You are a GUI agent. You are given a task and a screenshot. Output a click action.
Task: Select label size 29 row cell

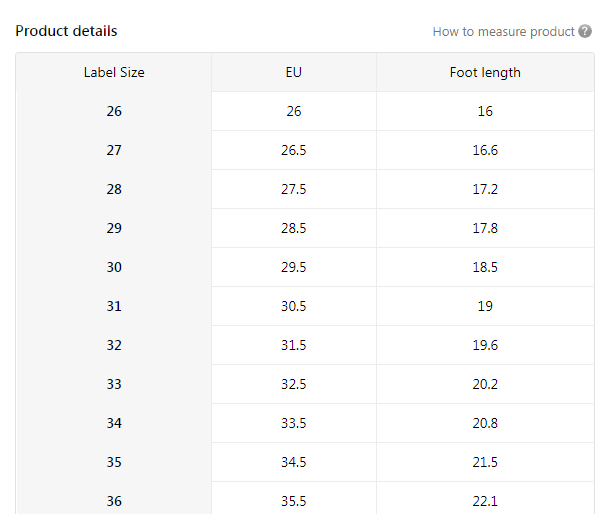click(114, 228)
